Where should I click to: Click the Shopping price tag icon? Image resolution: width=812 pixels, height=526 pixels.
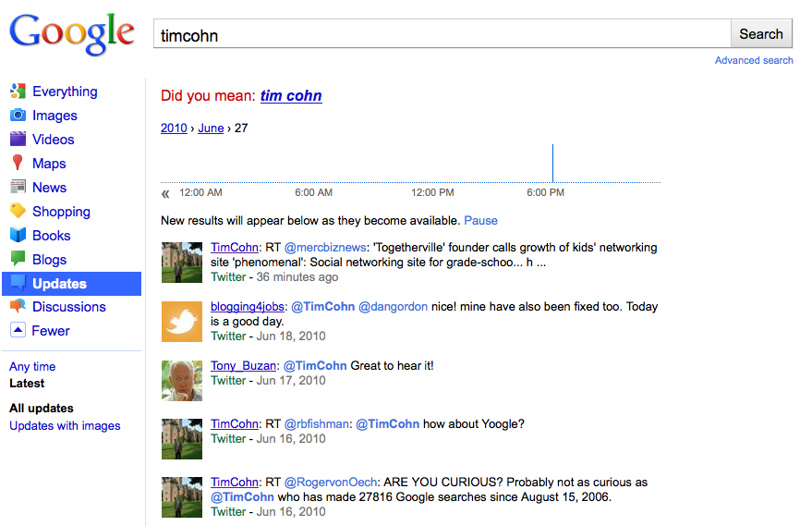[18, 212]
